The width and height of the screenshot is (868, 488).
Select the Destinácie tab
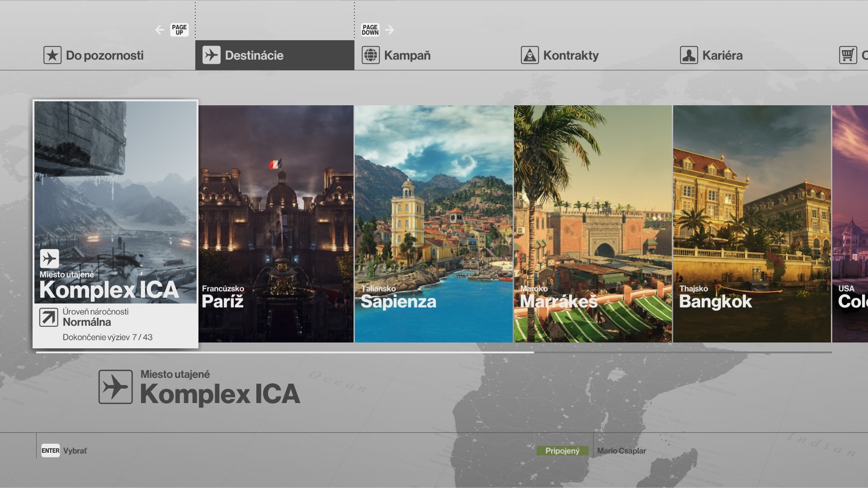pos(275,55)
